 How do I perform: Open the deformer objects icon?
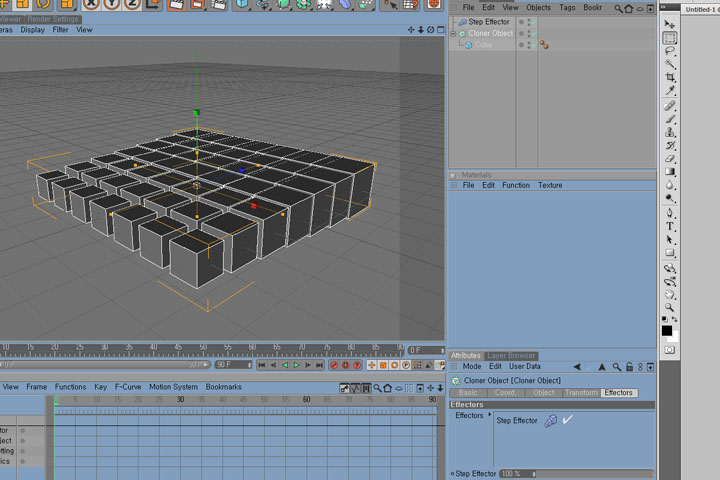(x=345, y=4)
